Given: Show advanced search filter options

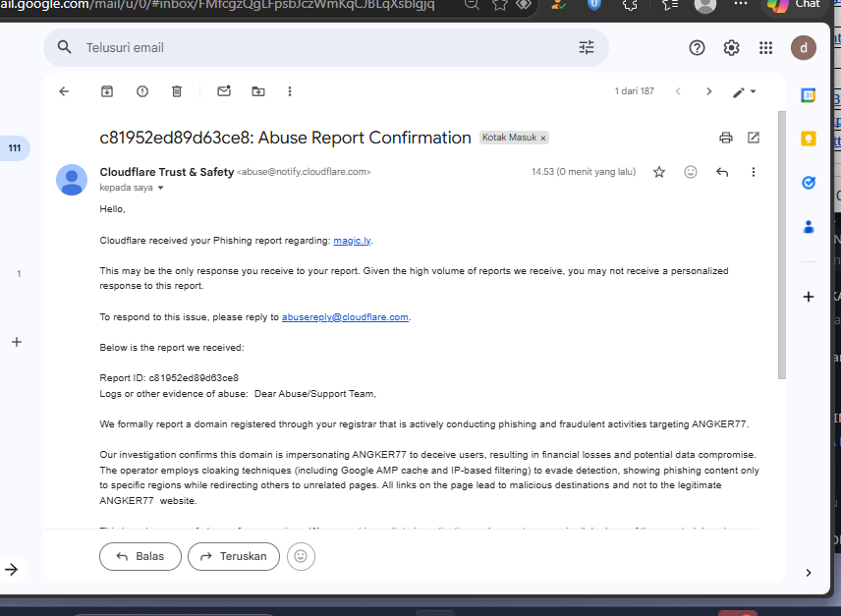Looking at the screenshot, I should (587, 48).
